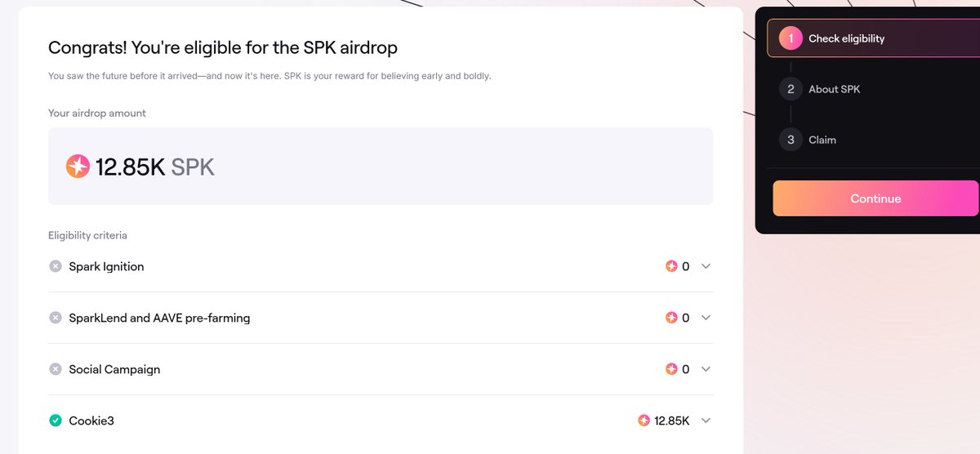Click the green checkmark icon beside Cookie3
Screen dimensions: 980x454
tap(56, 421)
